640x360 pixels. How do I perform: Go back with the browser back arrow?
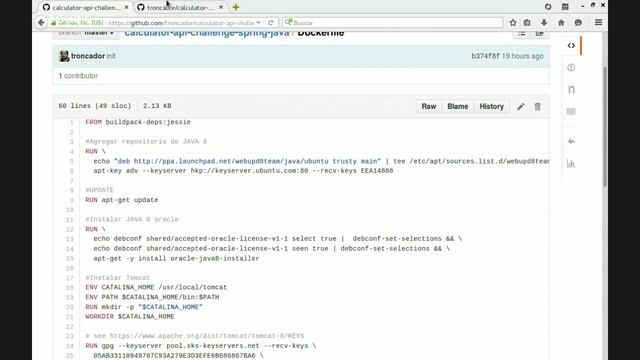[41, 23]
